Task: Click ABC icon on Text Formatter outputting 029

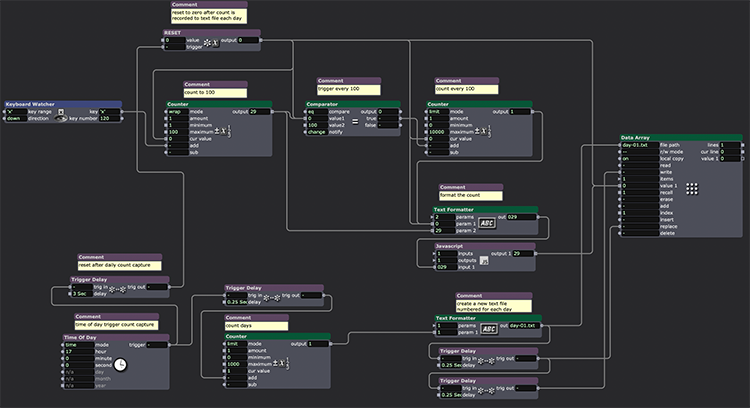Action: (488, 224)
